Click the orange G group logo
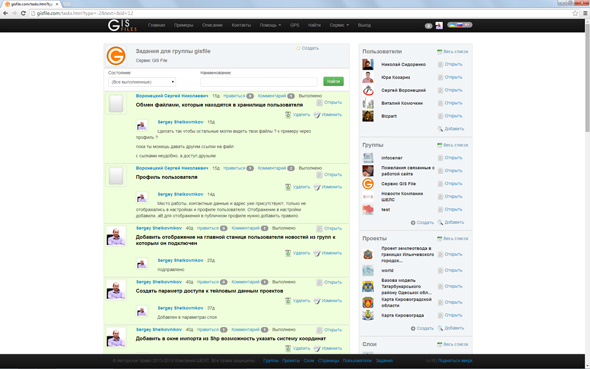This screenshot has height=369, width=590. [116, 56]
